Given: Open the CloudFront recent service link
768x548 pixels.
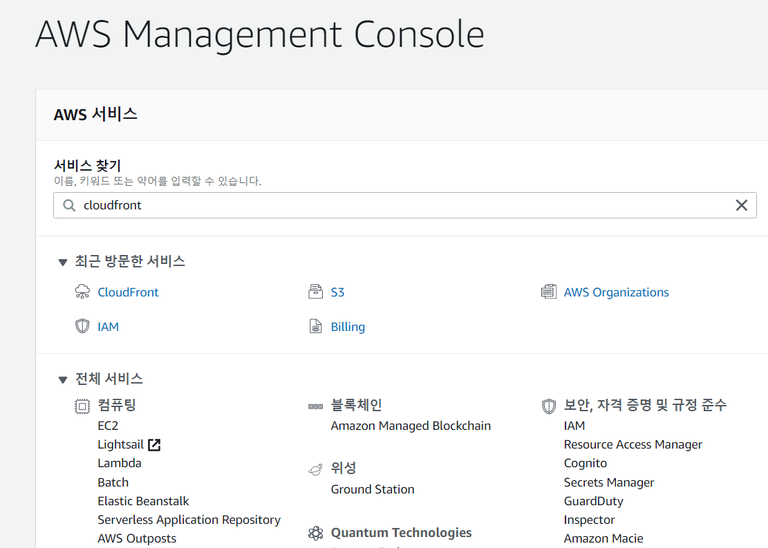Looking at the screenshot, I should pyautogui.click(x=128, y=292).
